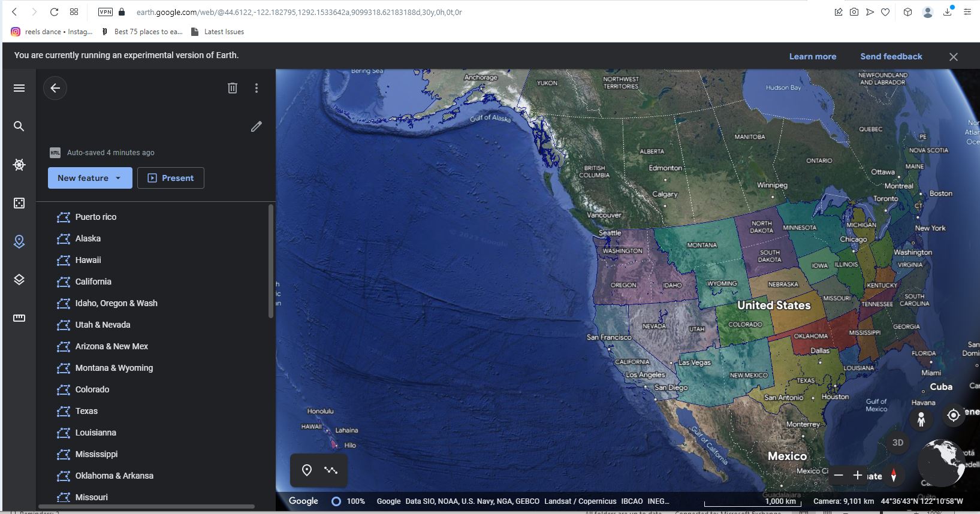Draw line or shape tool button
Viewport: 980px width, 514px height.
pyautogui.click(x=331, y=470)
